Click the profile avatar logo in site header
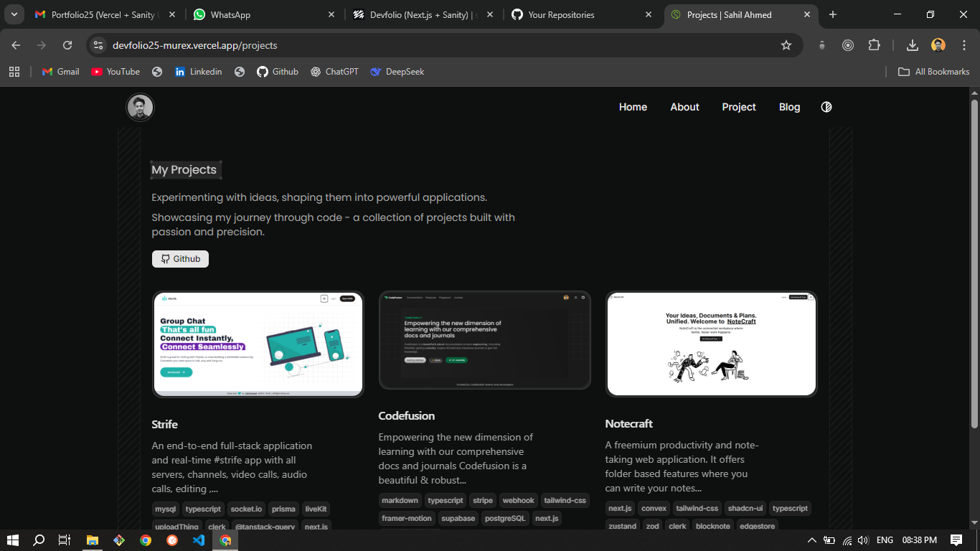The height and width of the screenshot is (551, 980). pyautogui.click(x=140, y=108)
